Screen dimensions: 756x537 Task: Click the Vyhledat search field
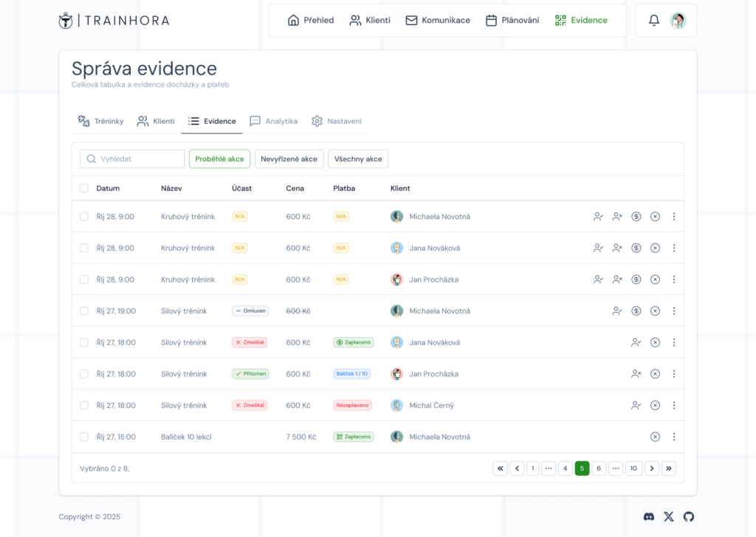pos(133,159)
